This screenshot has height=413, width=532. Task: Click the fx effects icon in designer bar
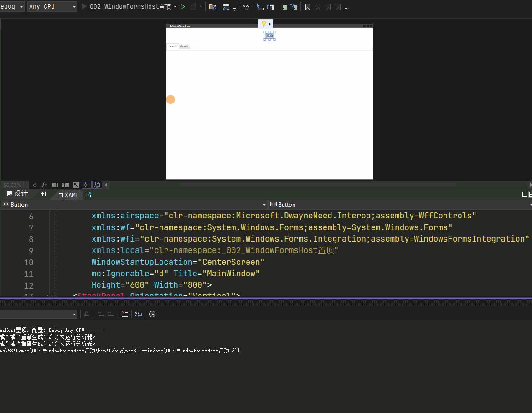point(44,185)
